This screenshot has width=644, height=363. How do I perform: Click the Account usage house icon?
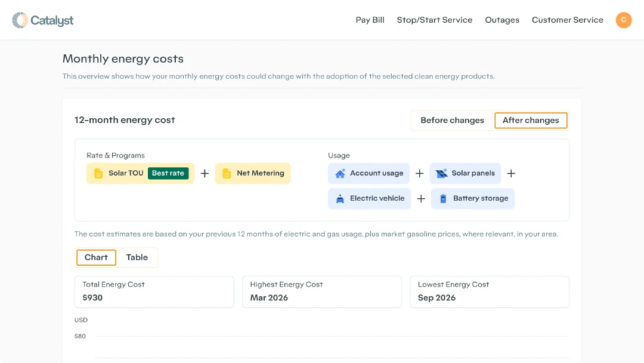[x=340, y=174]
